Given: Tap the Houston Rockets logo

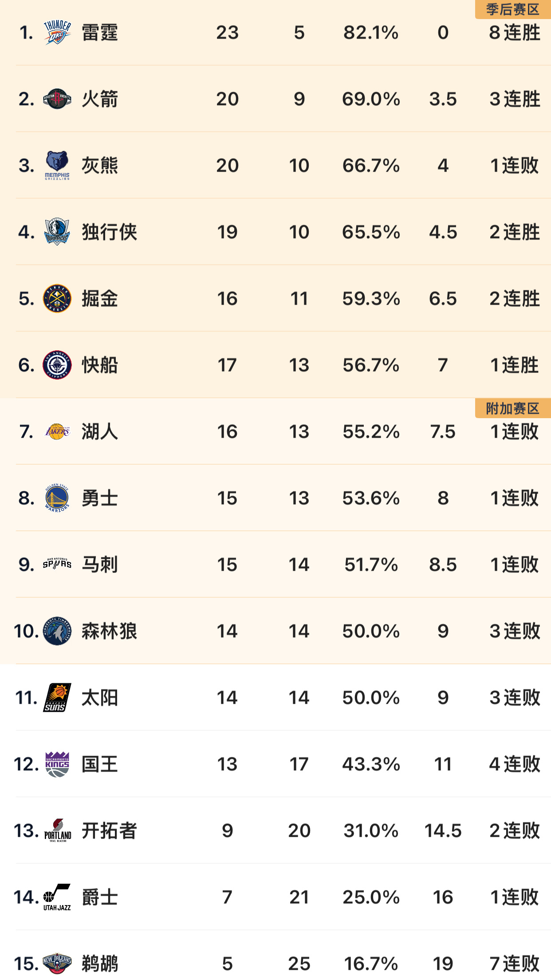Looking at the screenshot, I should [x=57, y=99].
